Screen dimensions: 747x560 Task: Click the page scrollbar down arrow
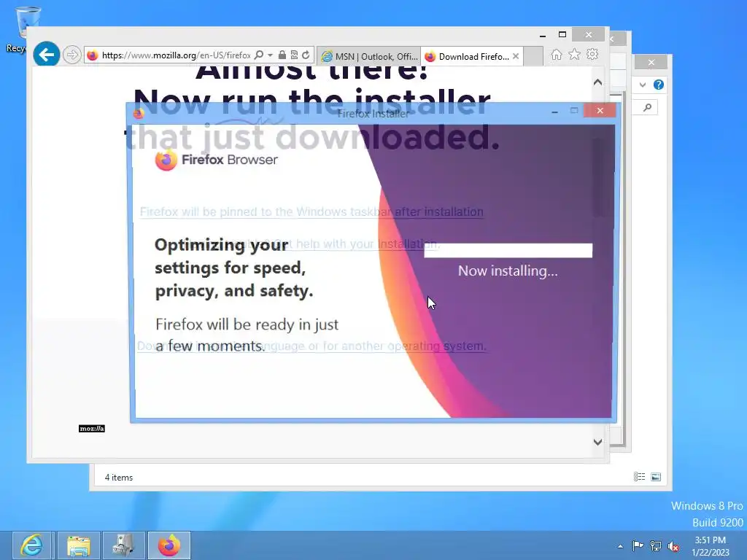pyautogui.click(x=598, y=442)
